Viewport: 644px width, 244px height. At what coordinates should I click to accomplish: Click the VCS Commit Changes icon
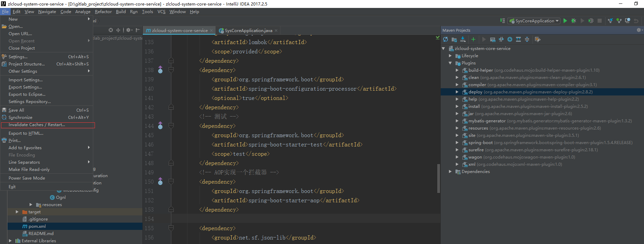[619, 21]
